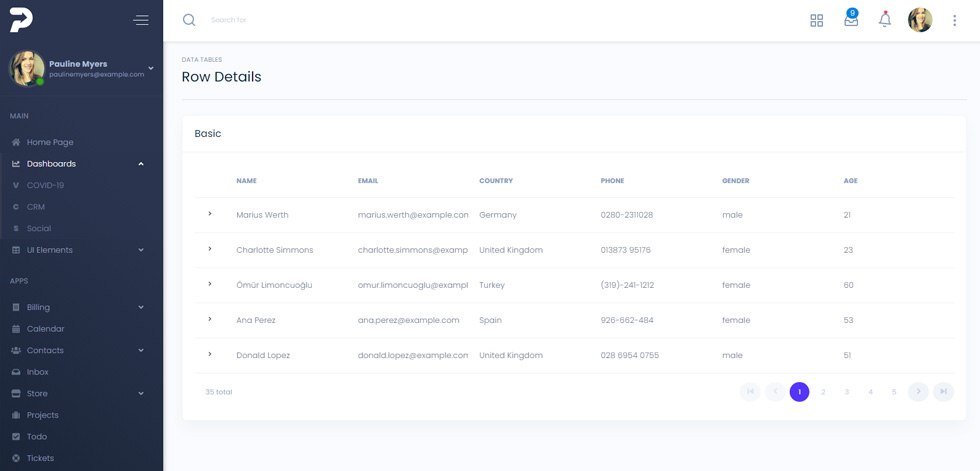The width and height of the screenshot is (980, 471).
Task: Click the Home Page house icon
Action: tap(16, 142)
